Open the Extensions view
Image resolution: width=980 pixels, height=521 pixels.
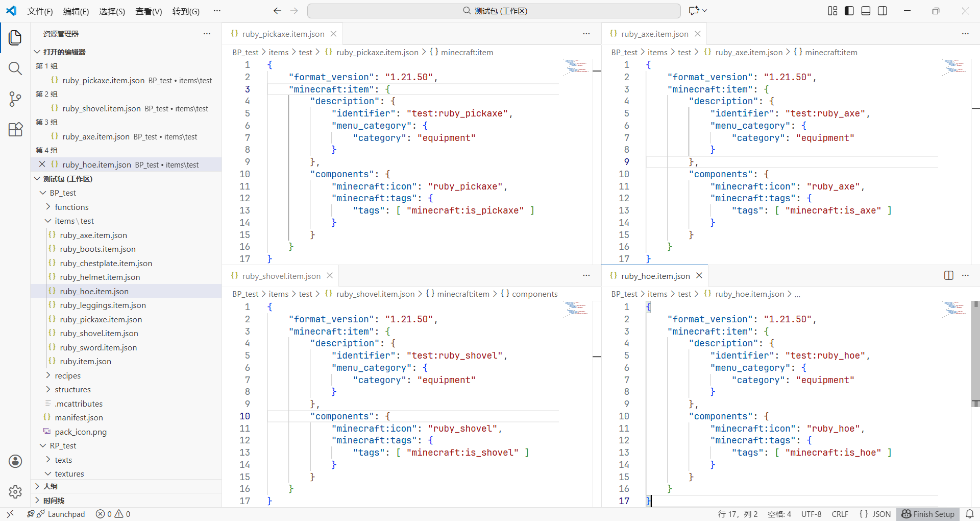pyautogui.click(x=15, y=129)
